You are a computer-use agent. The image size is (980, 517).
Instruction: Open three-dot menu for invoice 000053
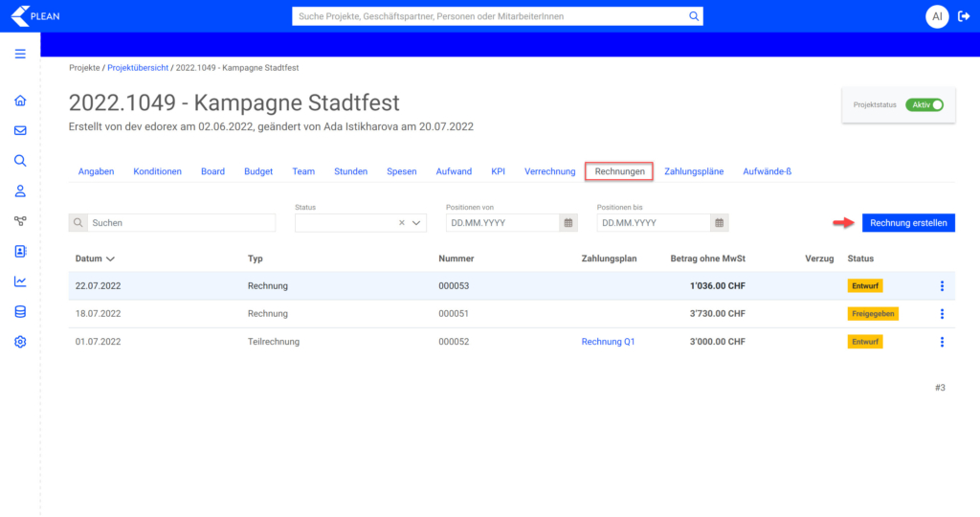(942, 285)
